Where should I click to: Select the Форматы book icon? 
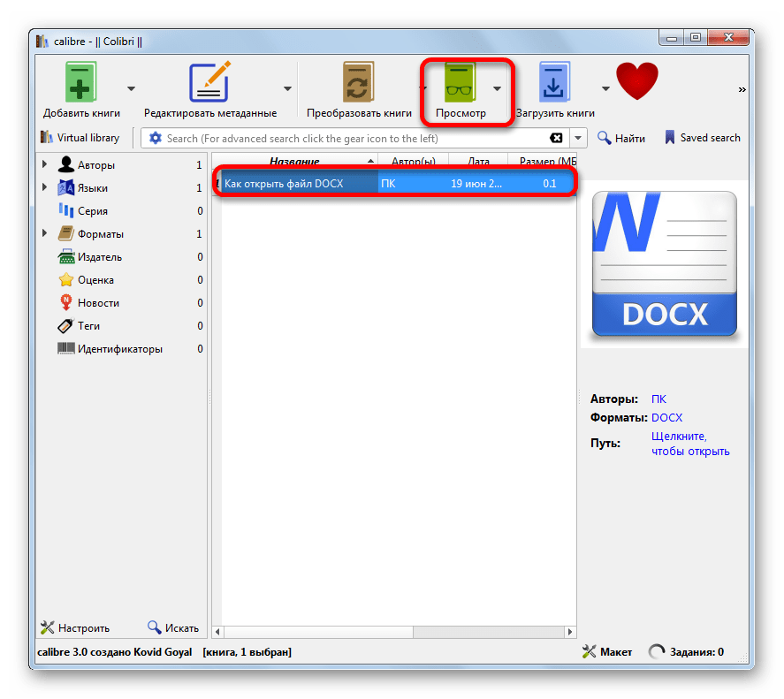click(66, 233)
